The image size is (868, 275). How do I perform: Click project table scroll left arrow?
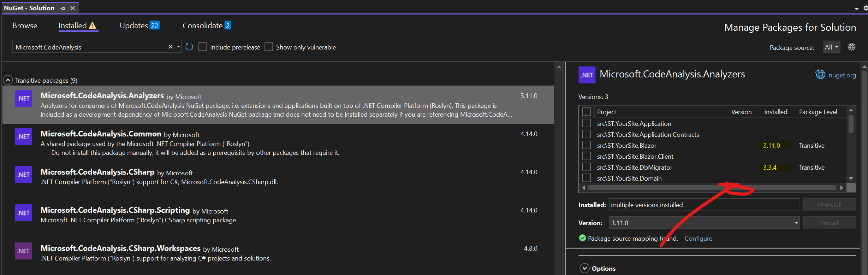(584, 188)
